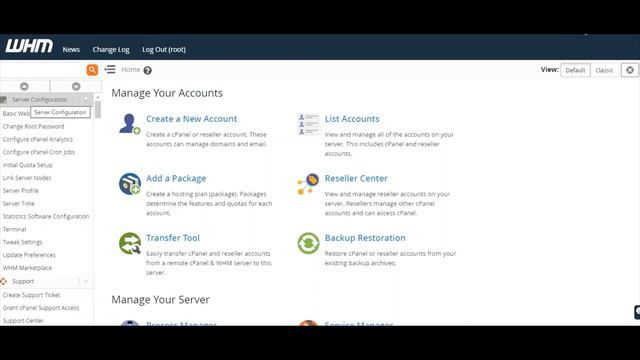The image size is (640, 360).
Task: Click the orange search button
Action: click(92, 70)
